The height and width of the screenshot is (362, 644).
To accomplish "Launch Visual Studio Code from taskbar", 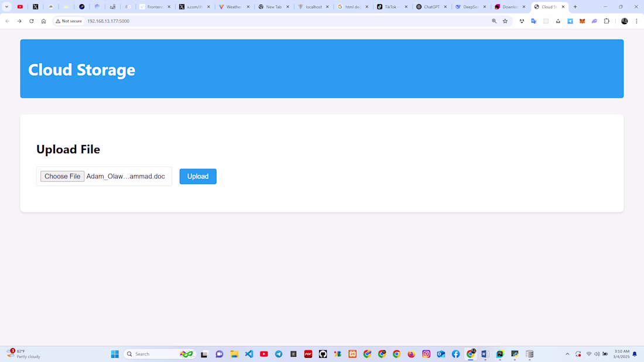I will coord(249,354).
